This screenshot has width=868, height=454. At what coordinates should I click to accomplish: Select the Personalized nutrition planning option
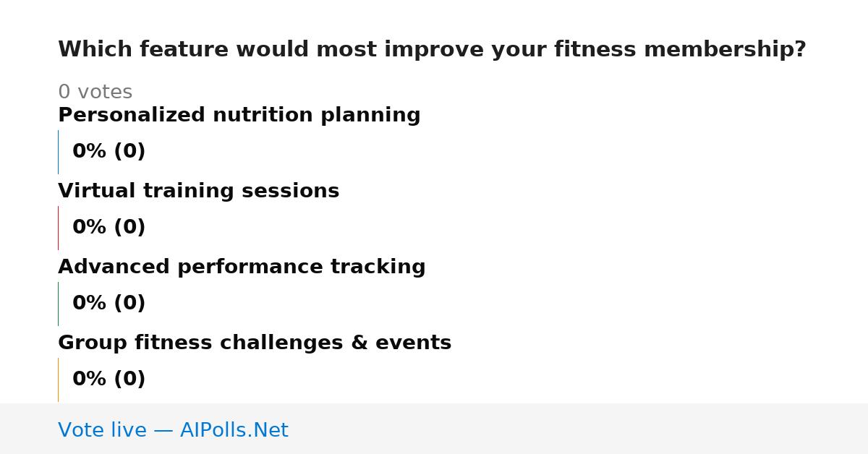click(239, 116)
